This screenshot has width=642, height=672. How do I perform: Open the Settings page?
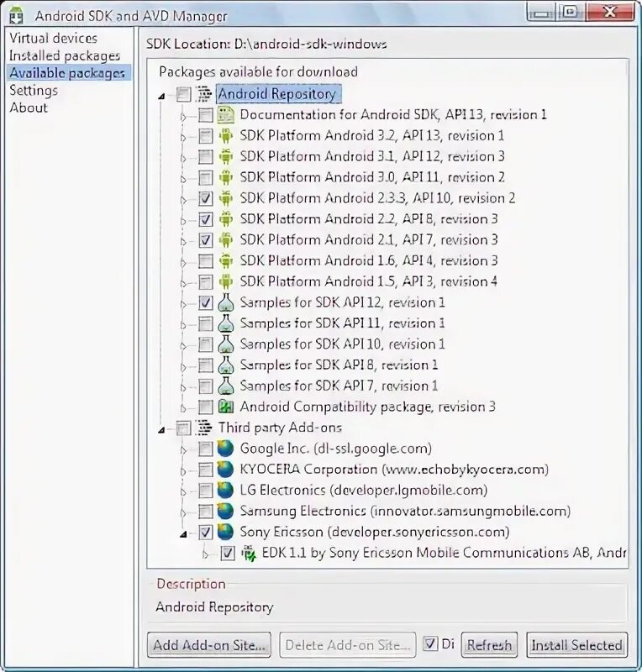point(34,91)
